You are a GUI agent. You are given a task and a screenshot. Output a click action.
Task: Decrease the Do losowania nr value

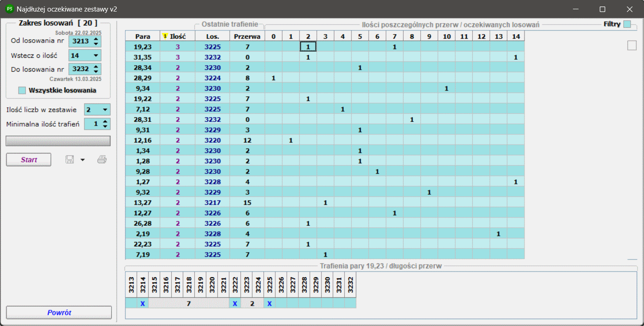point(96,72)
